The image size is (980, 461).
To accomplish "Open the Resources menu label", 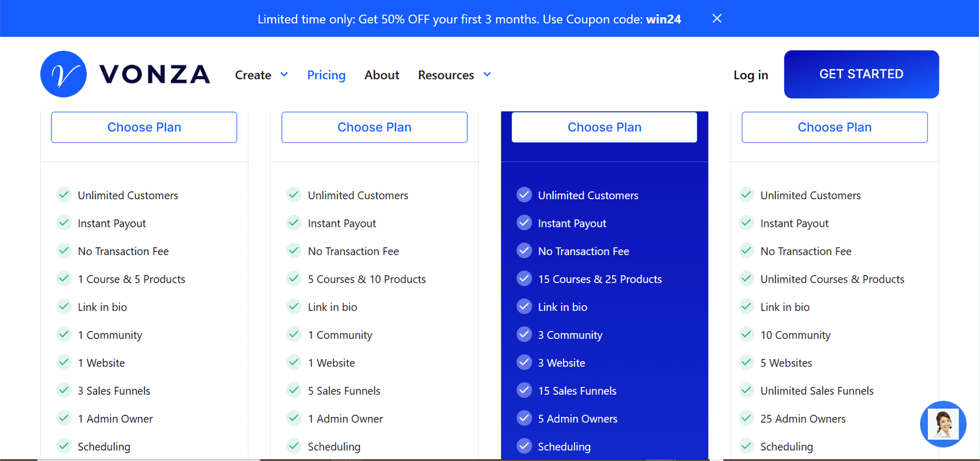I will [446, 75].
